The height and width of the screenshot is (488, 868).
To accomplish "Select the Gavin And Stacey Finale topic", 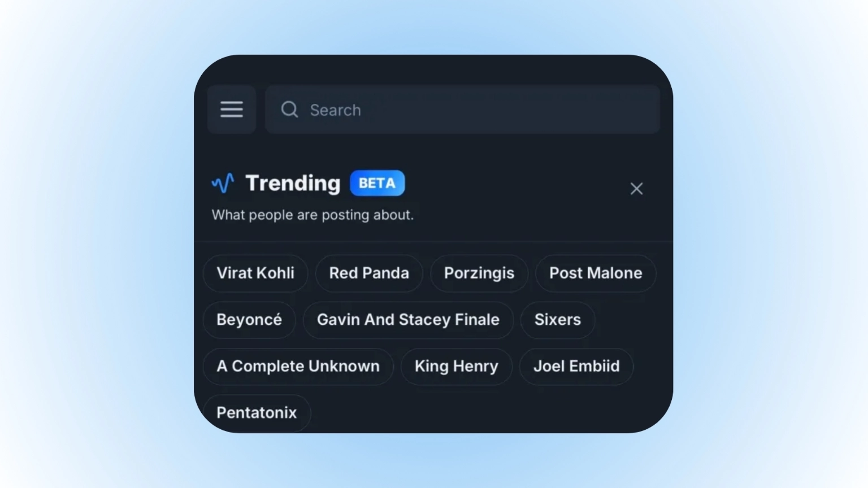I will (x=408, y=320).
